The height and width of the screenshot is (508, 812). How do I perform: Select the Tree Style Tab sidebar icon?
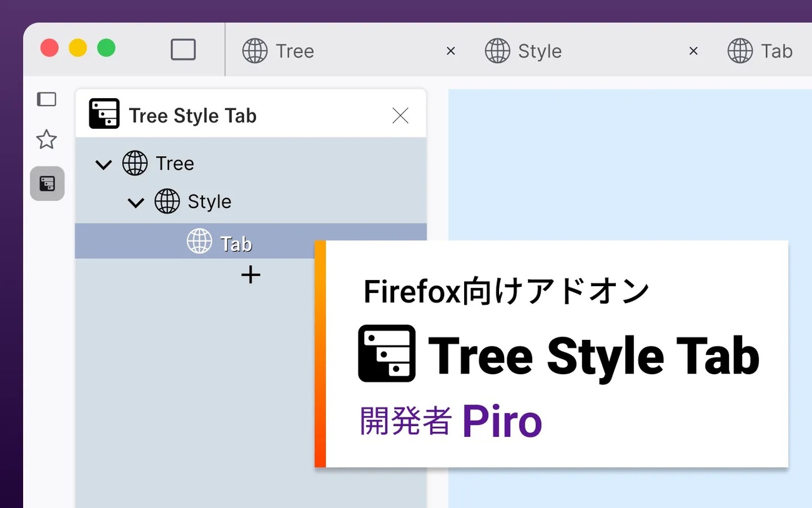[x=47, y=184]
